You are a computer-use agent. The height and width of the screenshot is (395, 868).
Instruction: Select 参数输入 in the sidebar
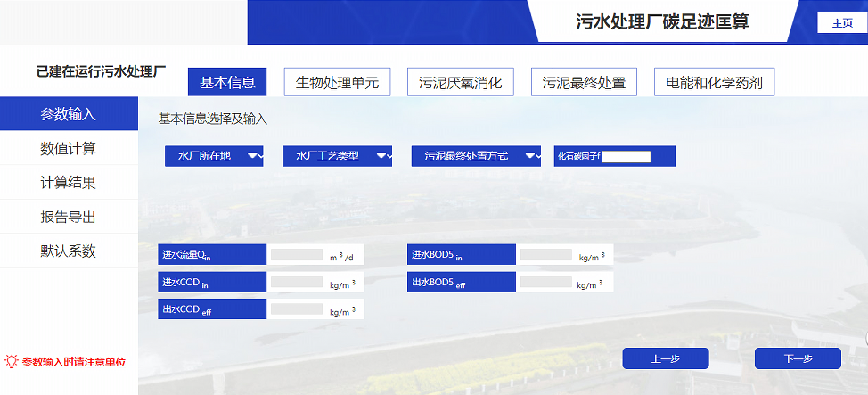[x=69, y=114]
